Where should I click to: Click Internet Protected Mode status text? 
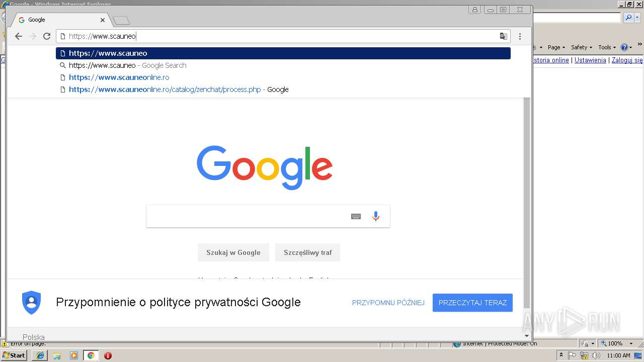click(499, 344)
